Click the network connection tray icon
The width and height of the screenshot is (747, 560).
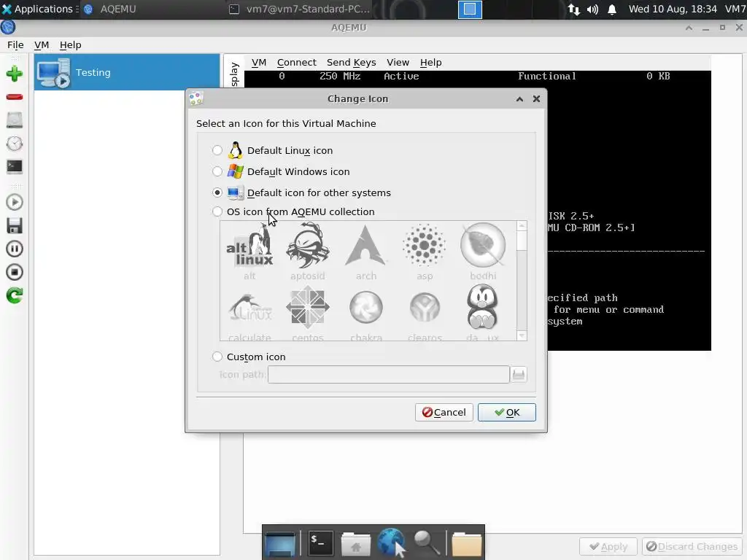[x=573, y=9]
